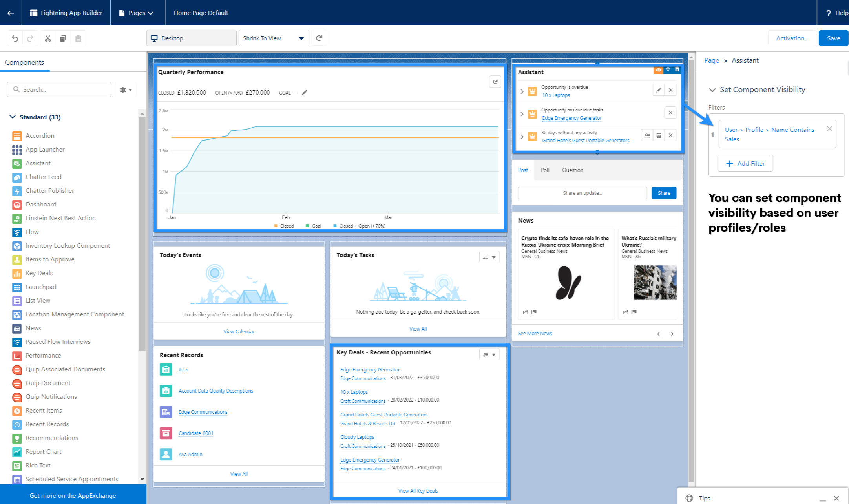Click See More News link

[535, 333]
